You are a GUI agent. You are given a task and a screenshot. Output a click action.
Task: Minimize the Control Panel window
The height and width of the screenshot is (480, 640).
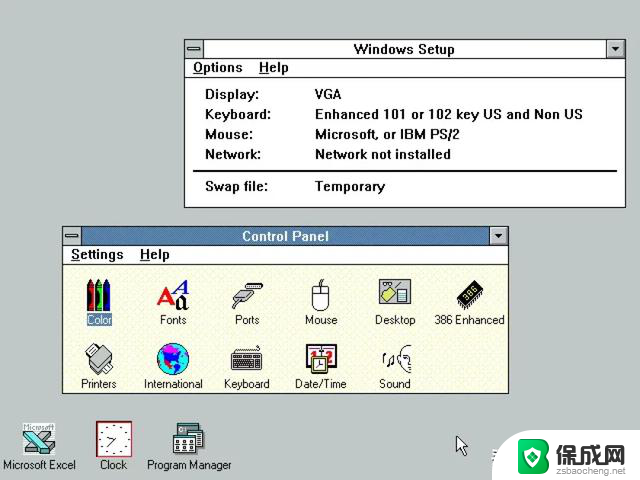(x=499, y=236)
